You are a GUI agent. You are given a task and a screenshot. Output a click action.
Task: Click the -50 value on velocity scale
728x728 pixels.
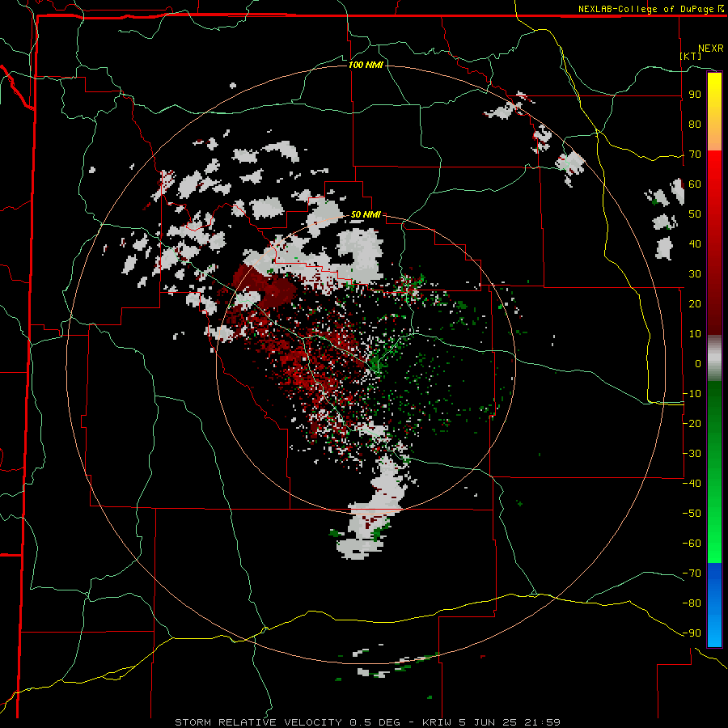[692, 514]
